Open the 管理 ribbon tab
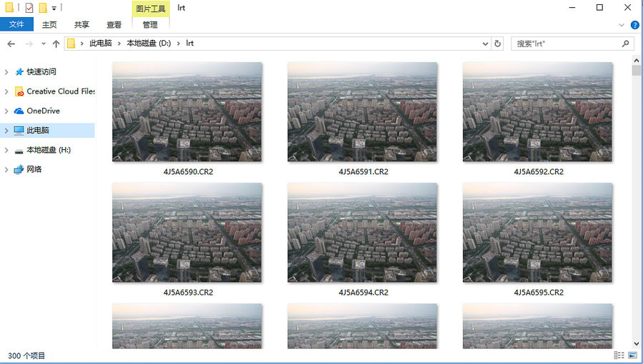This screenshot has width=643, height=364. [150, 24]
